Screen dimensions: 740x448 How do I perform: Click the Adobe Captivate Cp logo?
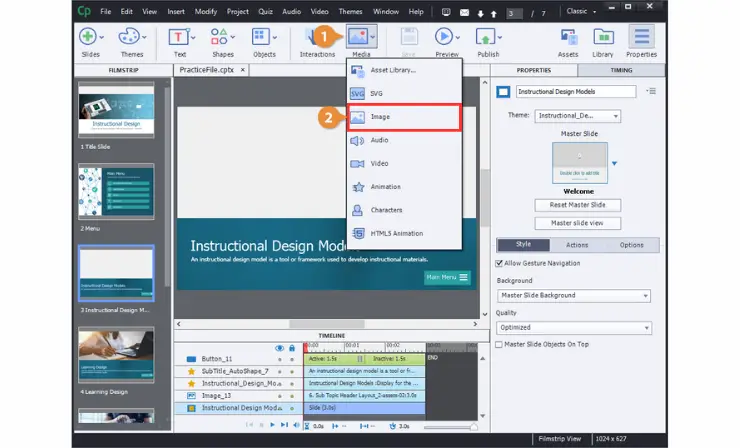(84, 11)
